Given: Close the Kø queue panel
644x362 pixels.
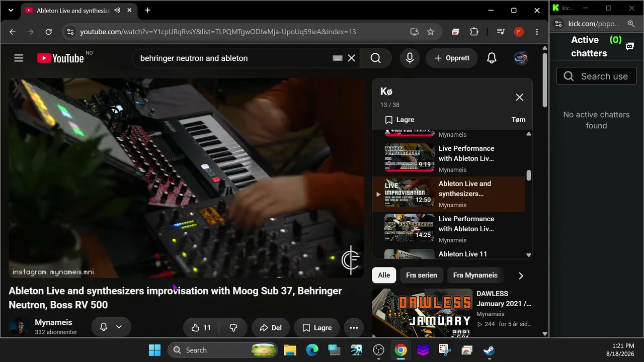Looking at the screenshot, I should pyautogui.click(x=519, y=97).
